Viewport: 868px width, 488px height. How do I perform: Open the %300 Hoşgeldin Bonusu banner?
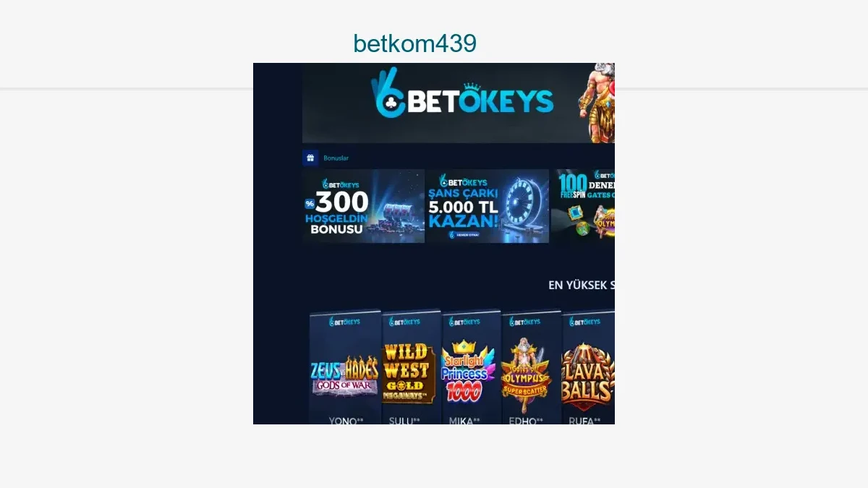tap(363, 206)
